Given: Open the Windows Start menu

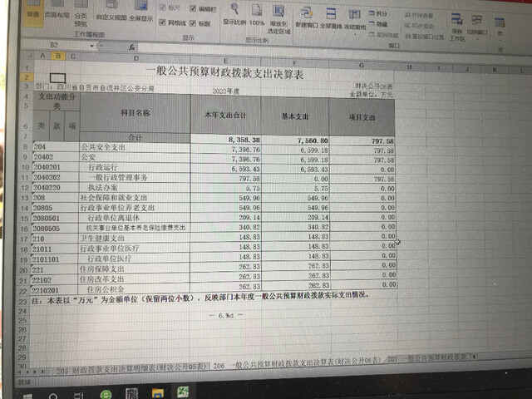Looking at the screenshot, I should pos(12,389).
